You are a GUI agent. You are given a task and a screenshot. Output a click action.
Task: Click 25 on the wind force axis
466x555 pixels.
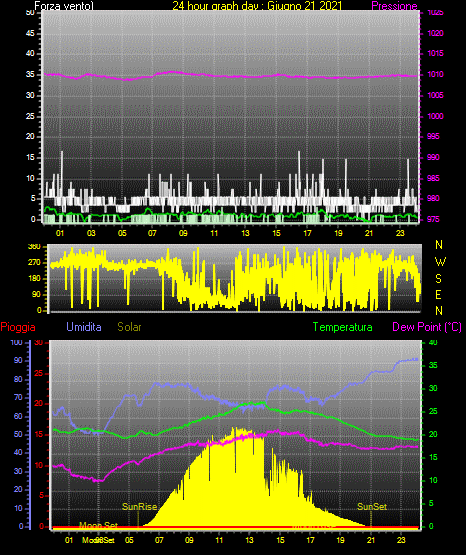[x=30, y=116]
